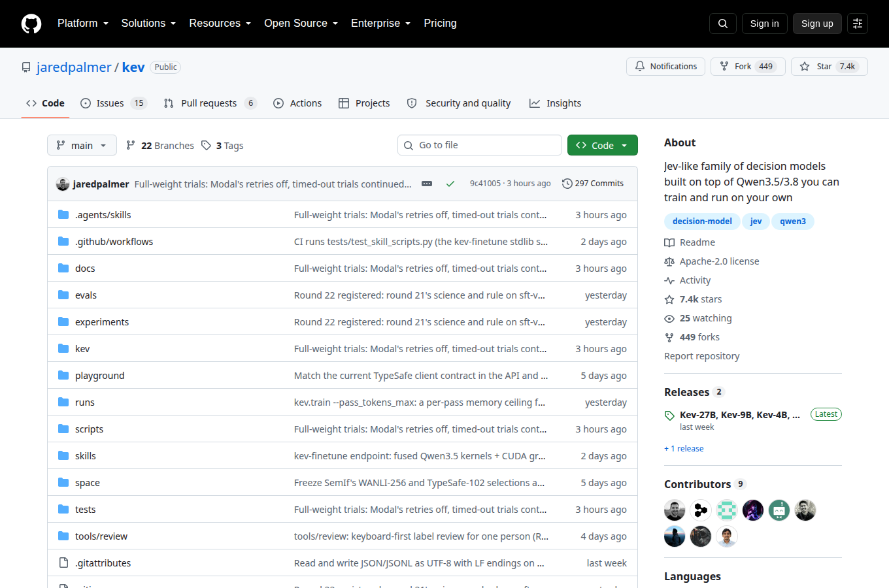Screen dimensions: 889x588
Task: Open the jaredpalmer owner link
Action: 74,67
